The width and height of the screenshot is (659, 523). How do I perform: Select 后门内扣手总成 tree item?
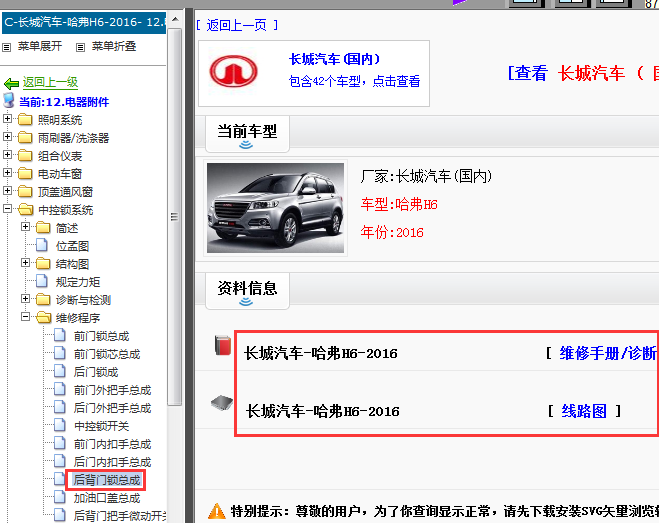pyautogui.click(x=113, y=462)
